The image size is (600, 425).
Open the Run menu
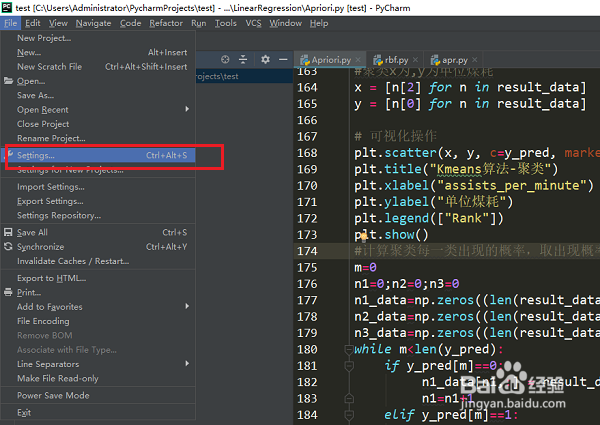point(199,23)
